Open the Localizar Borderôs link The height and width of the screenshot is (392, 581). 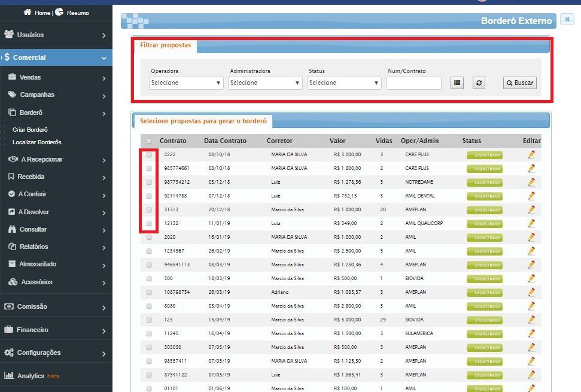[37, 142]
